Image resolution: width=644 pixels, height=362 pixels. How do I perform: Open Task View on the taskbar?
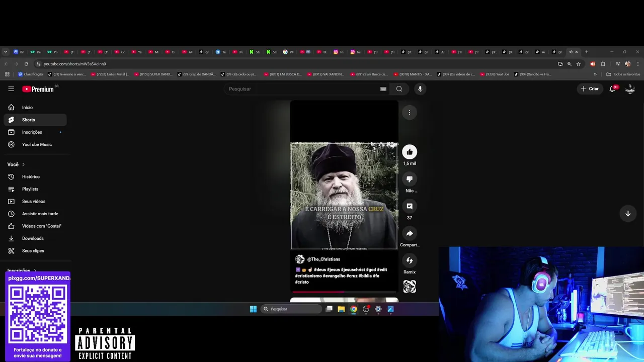(x=329, y=309)
